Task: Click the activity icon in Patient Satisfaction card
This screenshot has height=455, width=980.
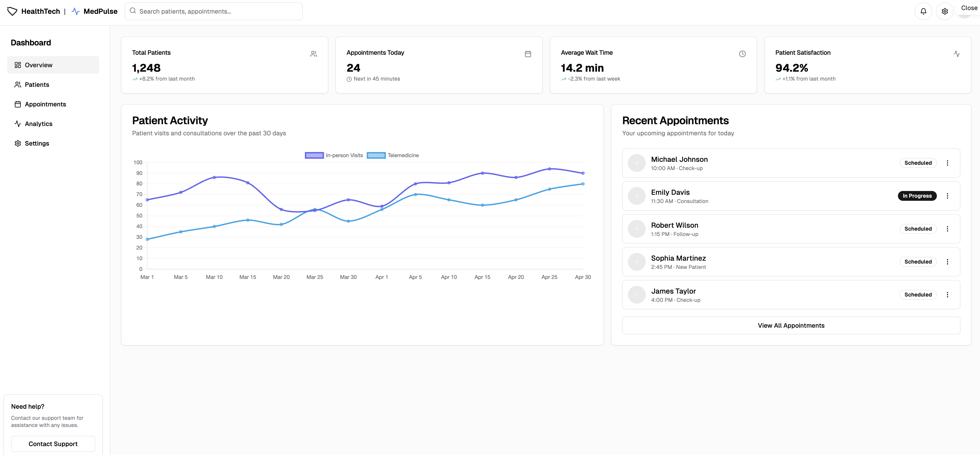Action: (x=956, y=54)
